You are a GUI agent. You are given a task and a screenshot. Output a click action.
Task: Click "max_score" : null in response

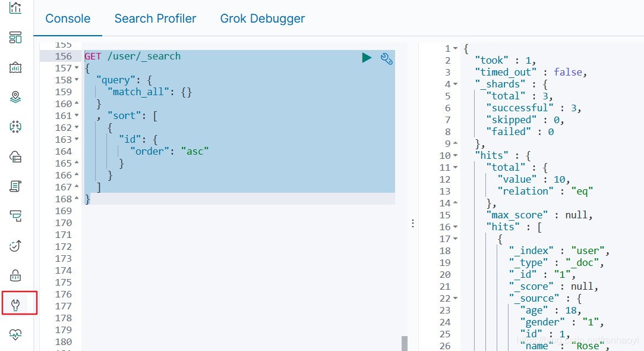click(539, 215)
